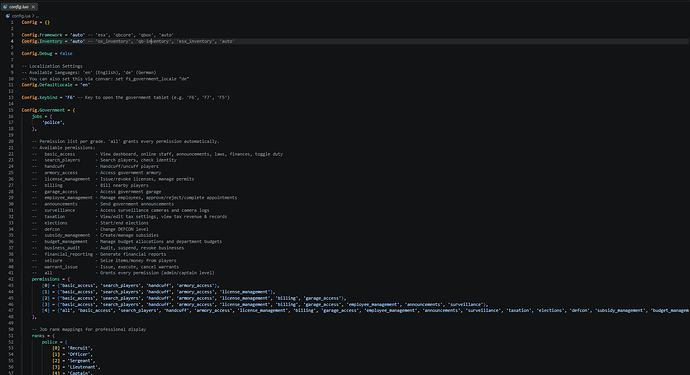This screenshot has height=375, width=690.
Task: Click the '[1]' permissions row
Action: click(158, 292)
